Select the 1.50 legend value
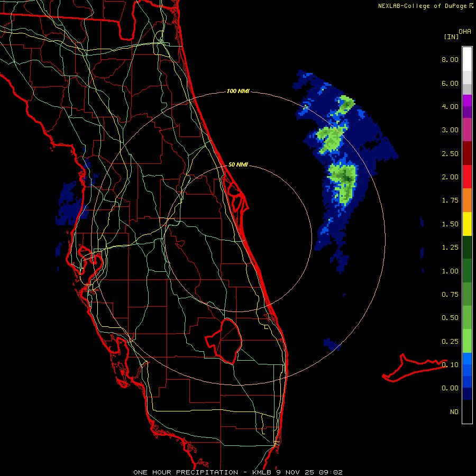Viewport: 476px width, 476px height. [450, 224]
